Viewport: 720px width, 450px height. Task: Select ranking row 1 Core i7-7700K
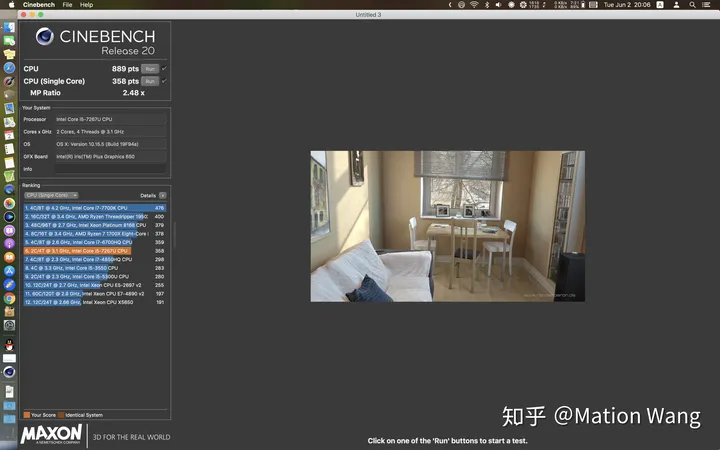[x=95, y=208]
